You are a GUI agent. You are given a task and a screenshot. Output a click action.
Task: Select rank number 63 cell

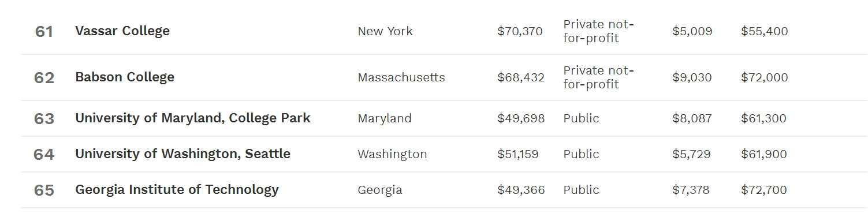point(44,118)
